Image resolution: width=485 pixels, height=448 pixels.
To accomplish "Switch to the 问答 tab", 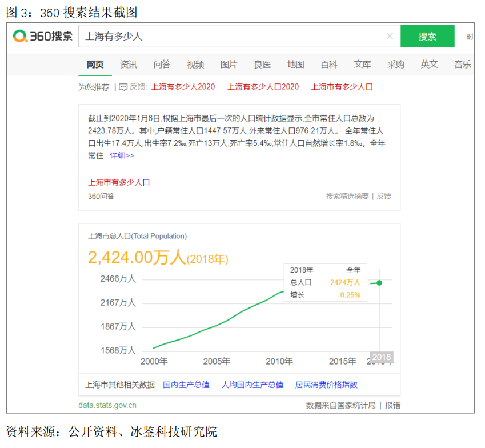I will [162, 65].
